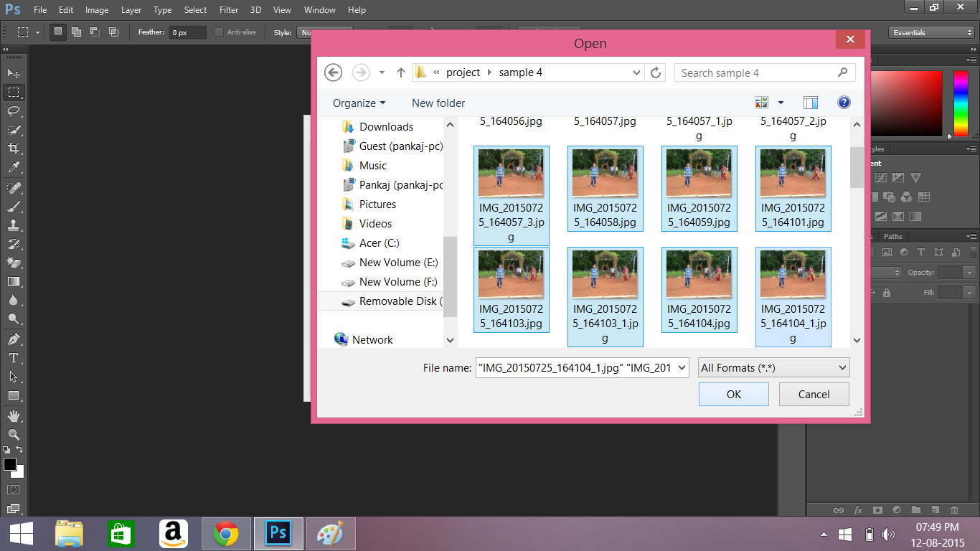The width and height of the screenshot is (980, 551).
Task: Cancel the Open dialog
Action: (x=814, y=394)
